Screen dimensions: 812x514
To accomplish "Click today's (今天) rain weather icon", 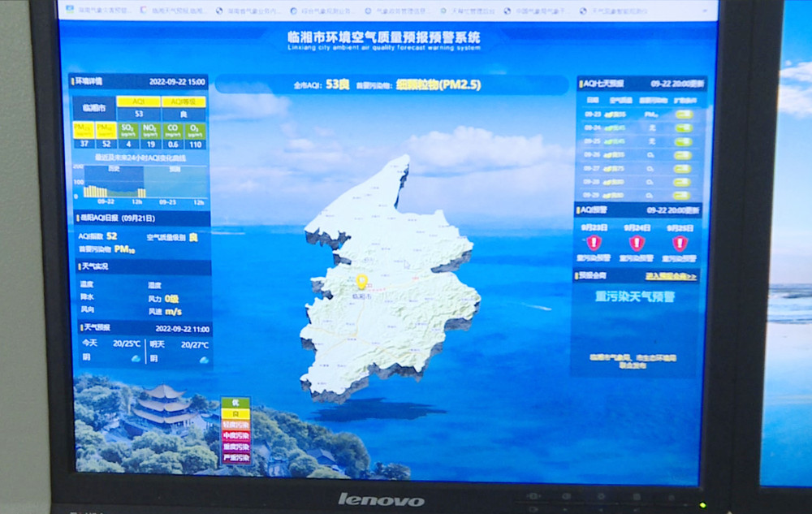I will (x=136, y=358).
